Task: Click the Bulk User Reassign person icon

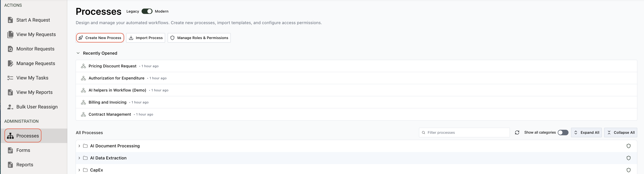Action: [10, 107]
